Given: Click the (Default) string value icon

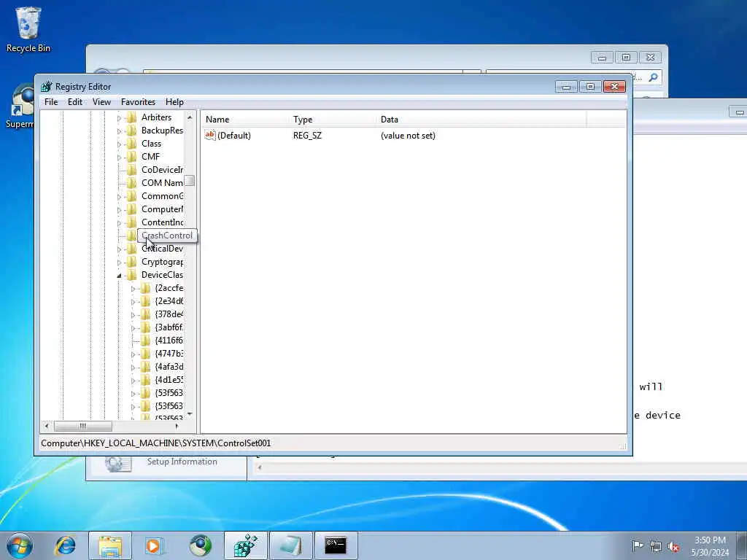Looking at the screenshot, I should tap(210, 135).
